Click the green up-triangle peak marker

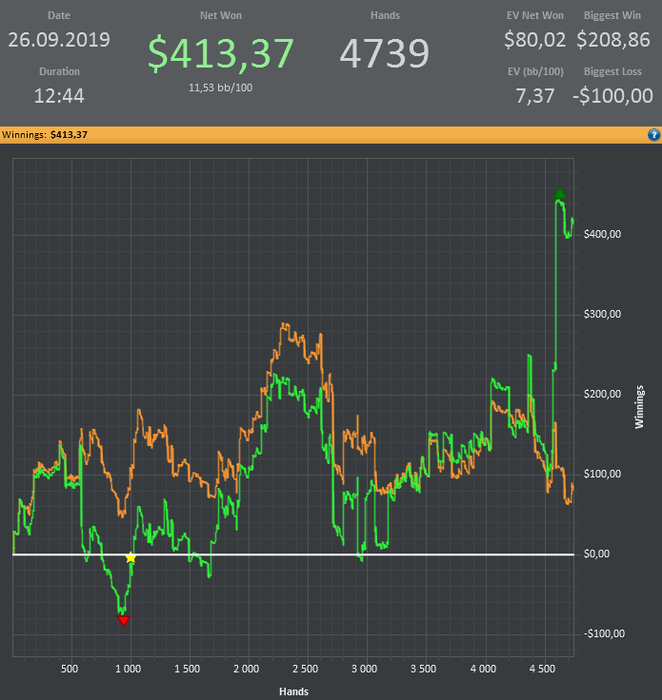pyautogui.click(x=559, y=194)
